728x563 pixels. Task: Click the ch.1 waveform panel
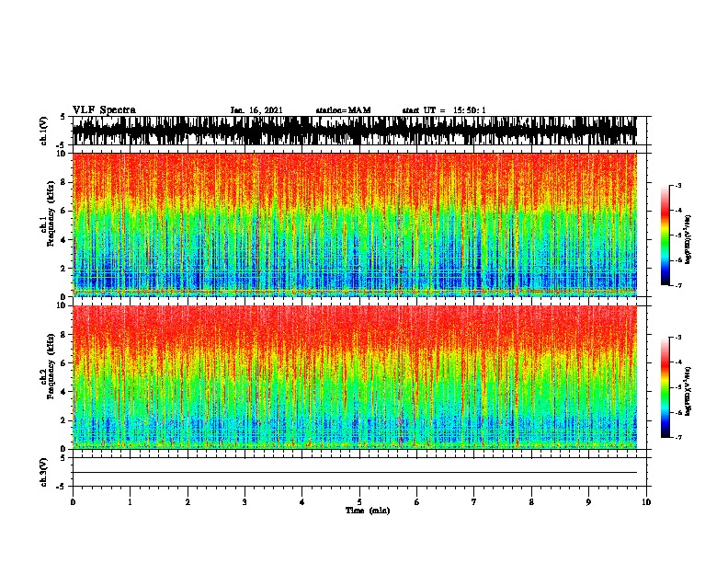[355, 131]
